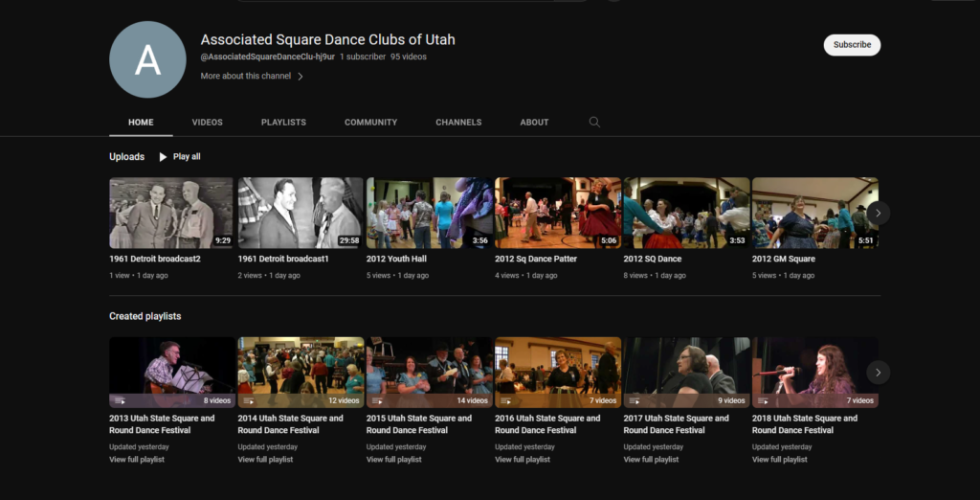The image size is (980, 500).
Task: Open 1961 Detroit broadcast1 video thumbnail
Action: tap(300, 213)
